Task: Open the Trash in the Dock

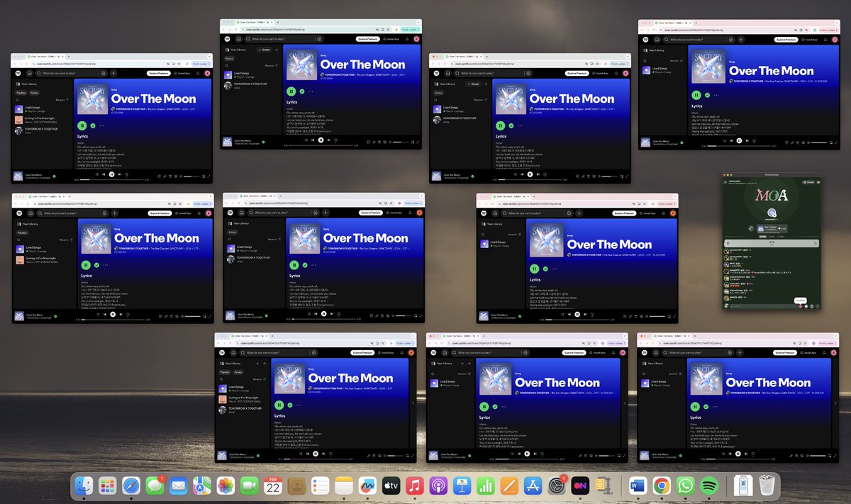Action: click(767, 486)
